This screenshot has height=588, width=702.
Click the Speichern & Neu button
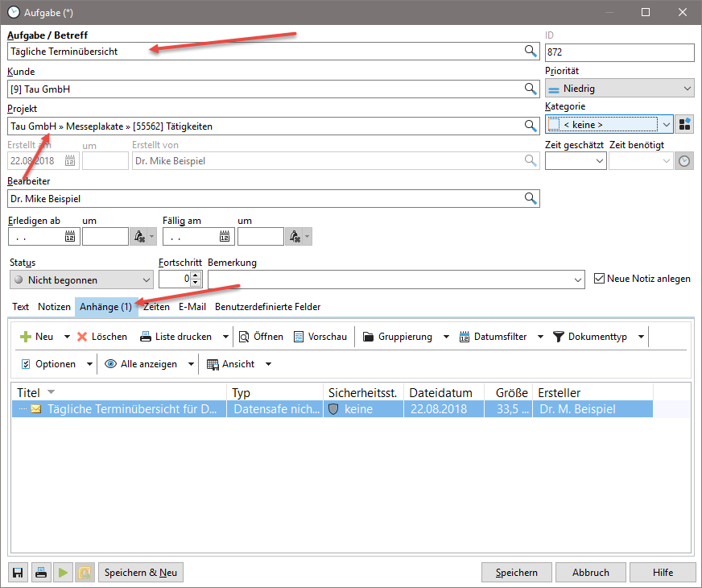click(141, 573)
